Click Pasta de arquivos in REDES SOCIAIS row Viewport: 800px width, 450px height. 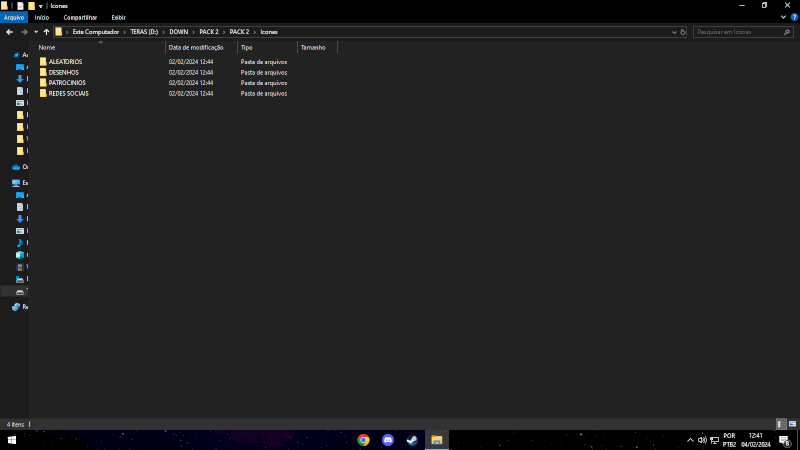(x=264, y=93)
